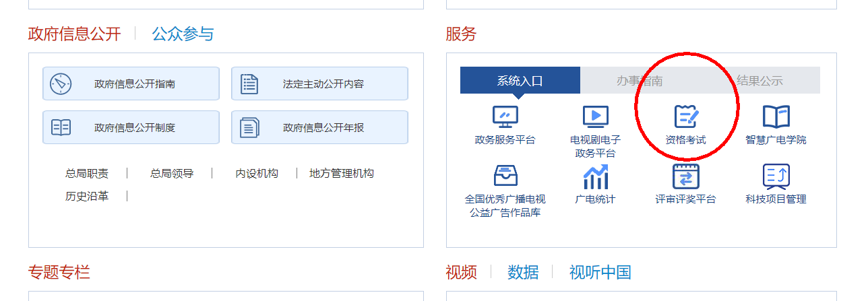Select the 视听中国 heading tab
Viewport: 868px width, 301px height.
pyautogui.click(x=600, y=272)
